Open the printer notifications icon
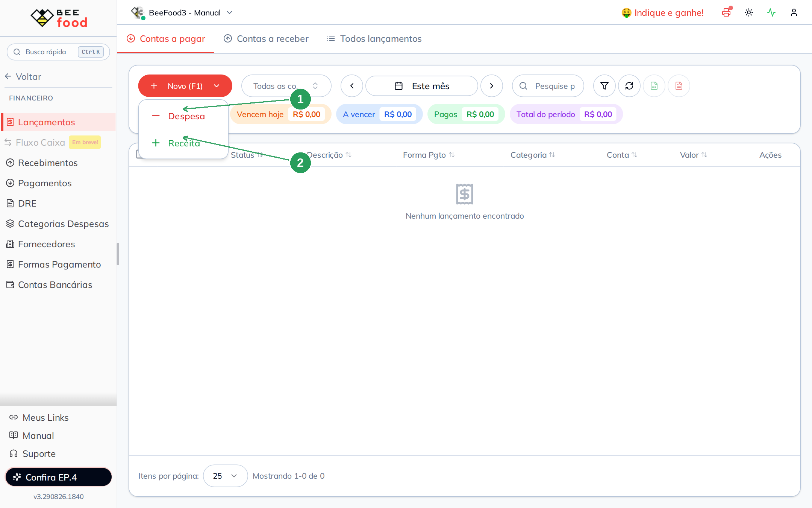This screenshot has width=812, height=508. [727, 12]
